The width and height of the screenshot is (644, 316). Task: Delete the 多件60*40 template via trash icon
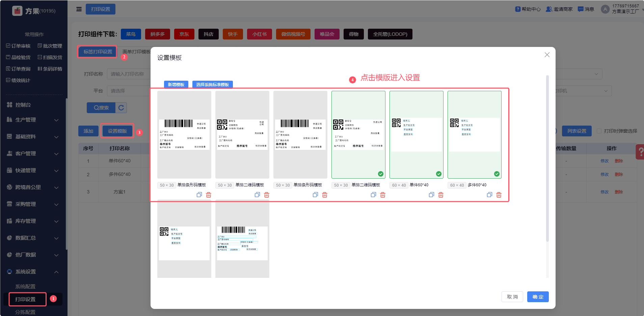[x=499, y=195]
